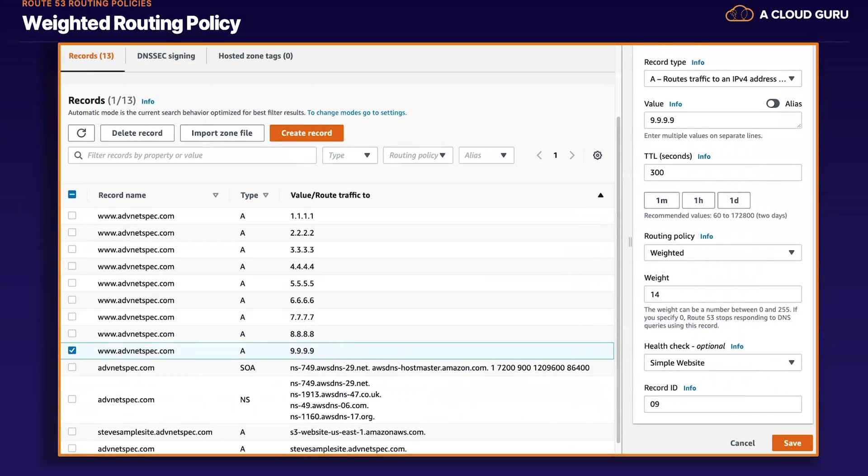Click Info link next to Records heading

(x=148, y=101)
